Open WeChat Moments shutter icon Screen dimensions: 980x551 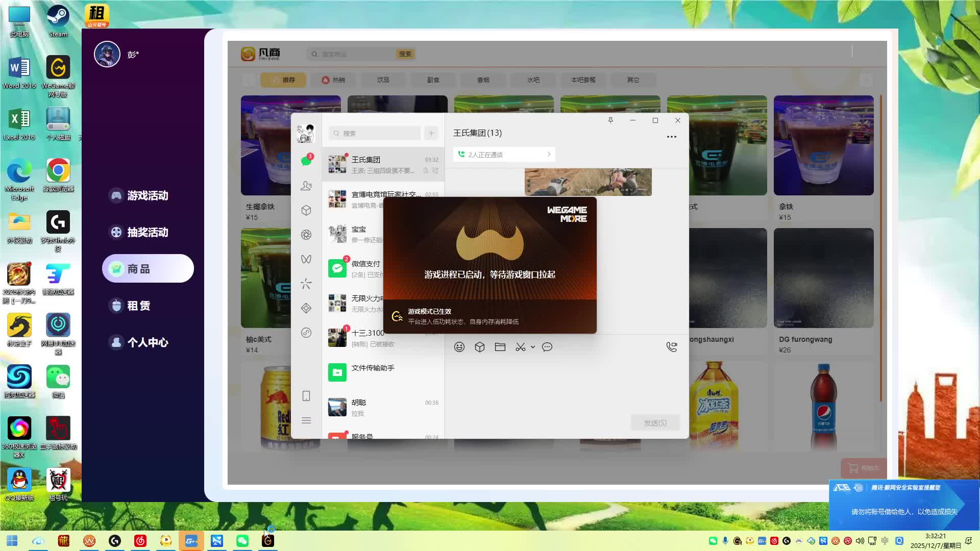(x=306, y=235)
